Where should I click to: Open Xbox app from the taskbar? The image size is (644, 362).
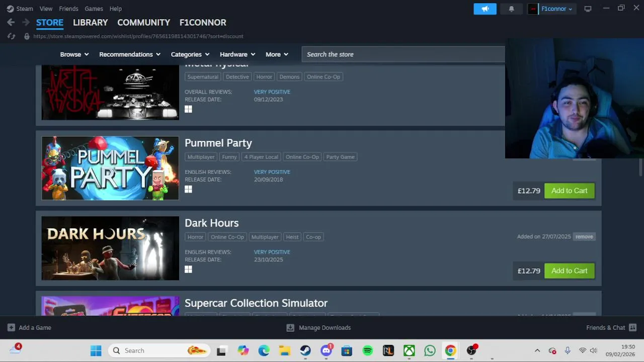[409, 350]
